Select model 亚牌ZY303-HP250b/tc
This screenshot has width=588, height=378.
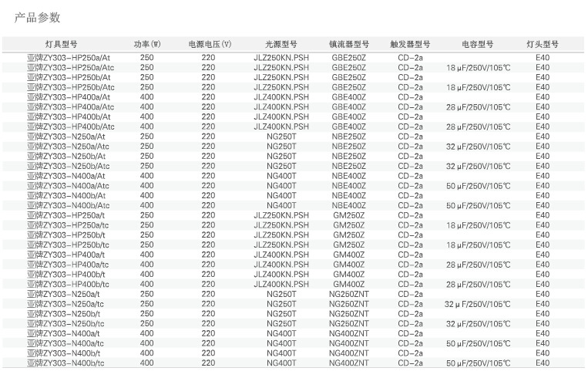pyautogui.click(x=68, y=245)
